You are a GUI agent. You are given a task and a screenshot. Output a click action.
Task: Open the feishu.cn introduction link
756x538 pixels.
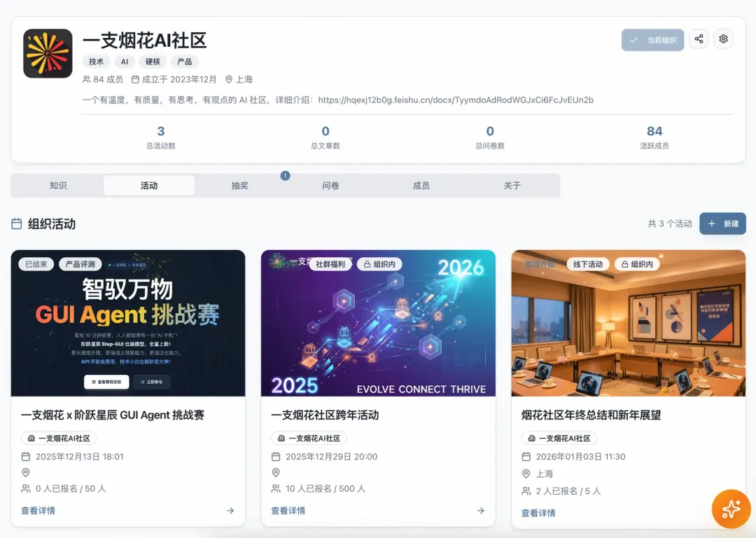click(456, 100)
